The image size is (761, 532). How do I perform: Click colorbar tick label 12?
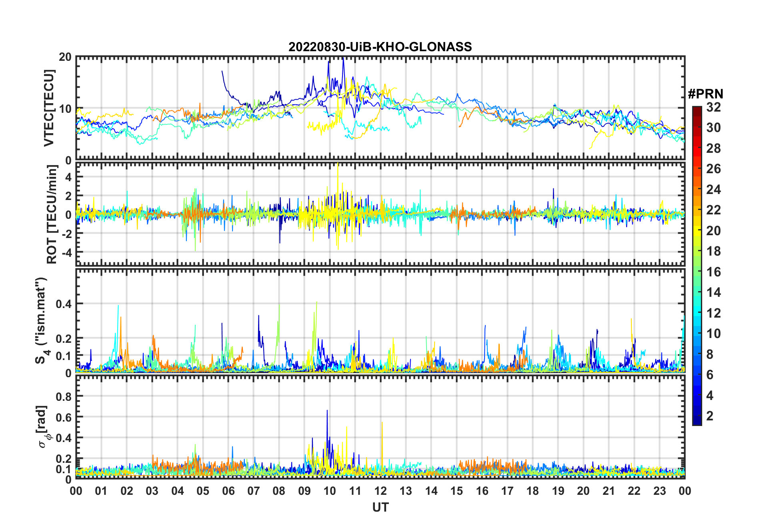coord(713,313)
